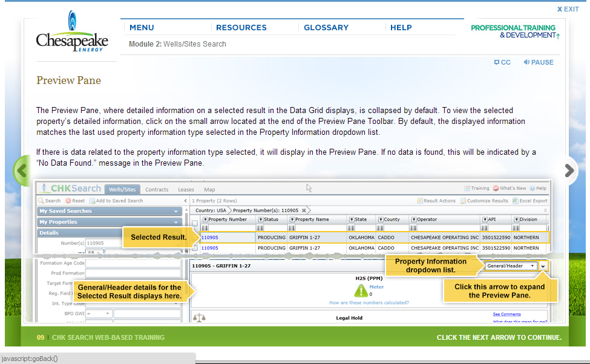Open the MENU item in the top navigation

point(142,28)
